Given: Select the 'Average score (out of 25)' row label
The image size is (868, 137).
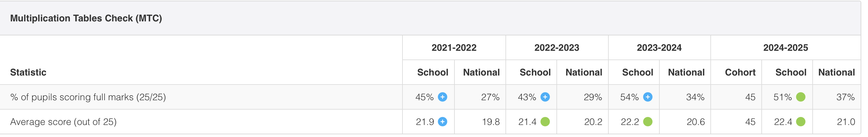Looking at the screenshot, I should point(63,122).
